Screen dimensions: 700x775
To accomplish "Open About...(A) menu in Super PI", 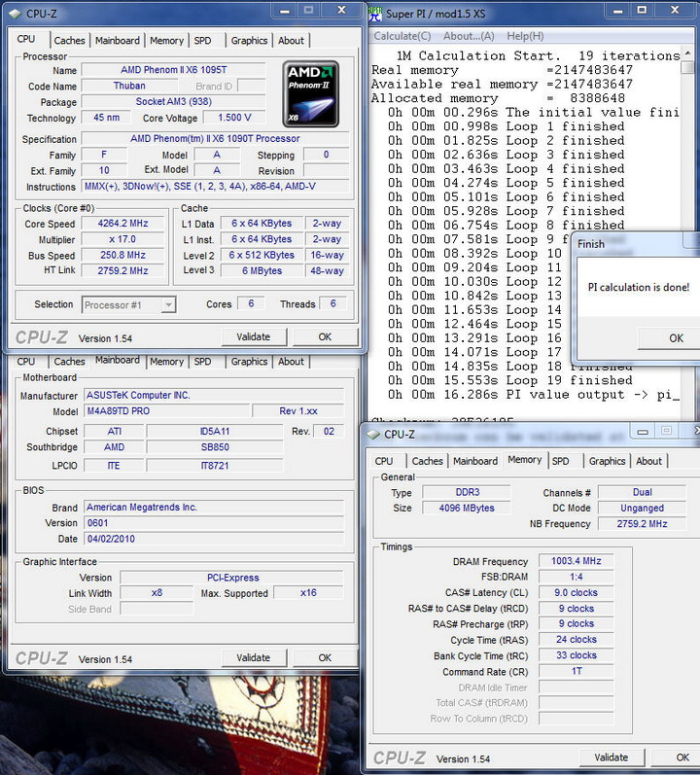I will pyautogui.click(x=469, y=36).
